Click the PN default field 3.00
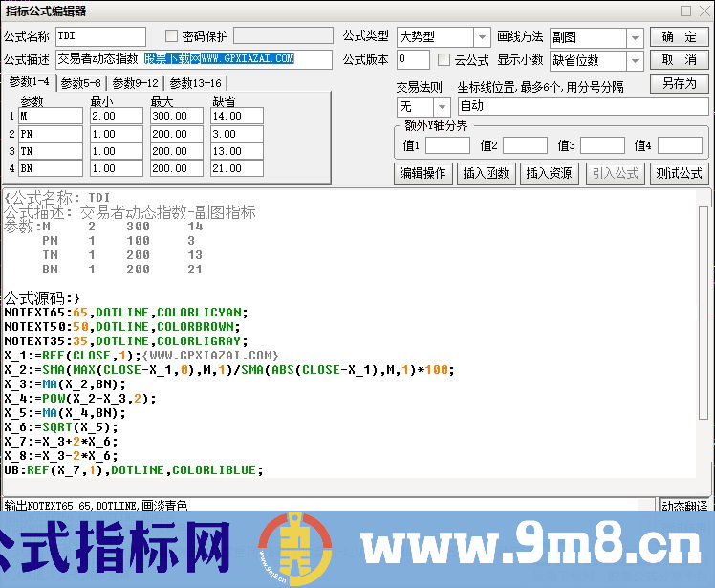This screenshot has height=588, width=715. (237, 134)
